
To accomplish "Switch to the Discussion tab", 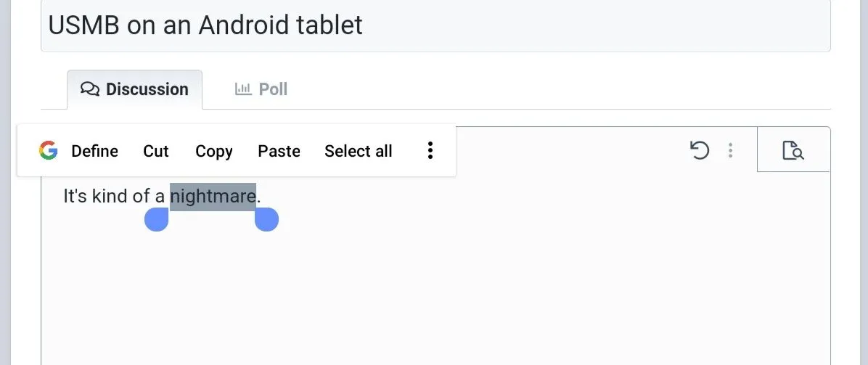I will [x=135, y=89].
